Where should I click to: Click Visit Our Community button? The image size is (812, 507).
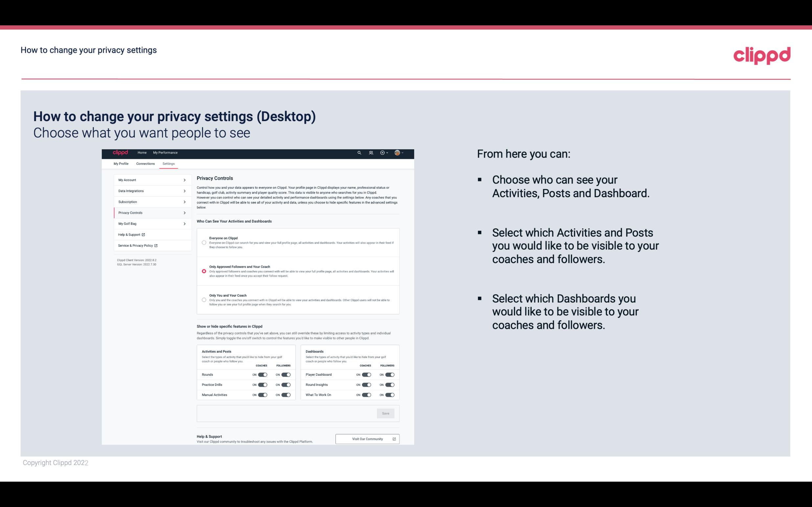point(367,438)
